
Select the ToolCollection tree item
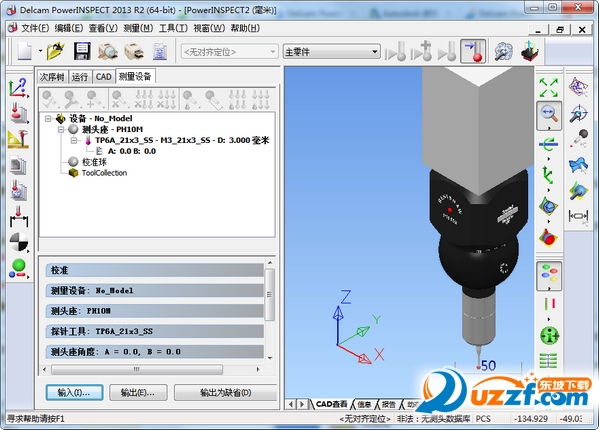pos(98,173)
